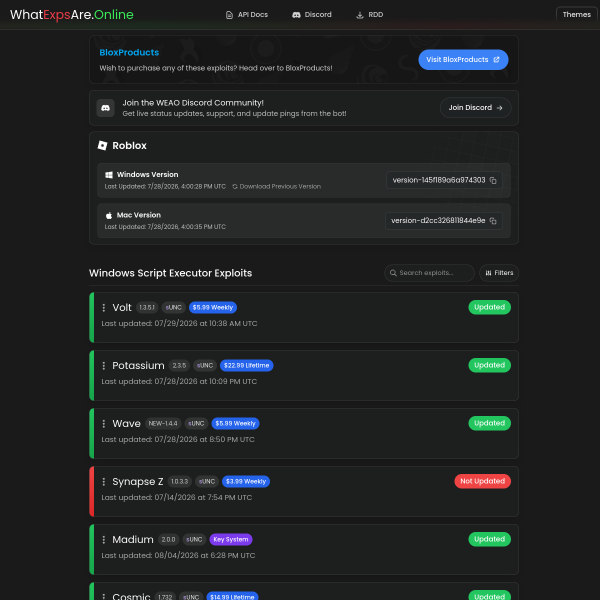Click the Updated status on Madium
The image size is (600, 600).
[x=489, y=539]
